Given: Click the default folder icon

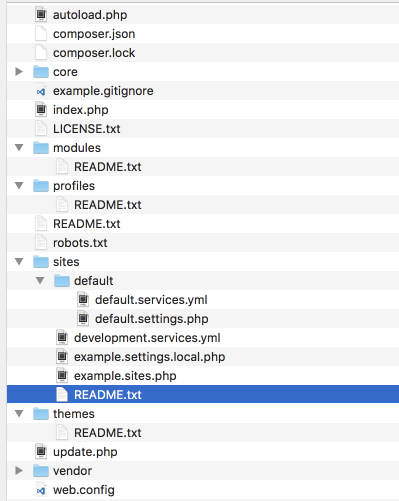Looking at the screenshot, I should [62, 281].
